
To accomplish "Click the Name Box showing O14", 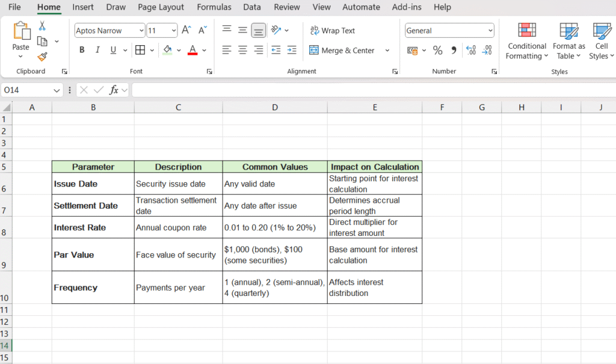I will [31, 90].
